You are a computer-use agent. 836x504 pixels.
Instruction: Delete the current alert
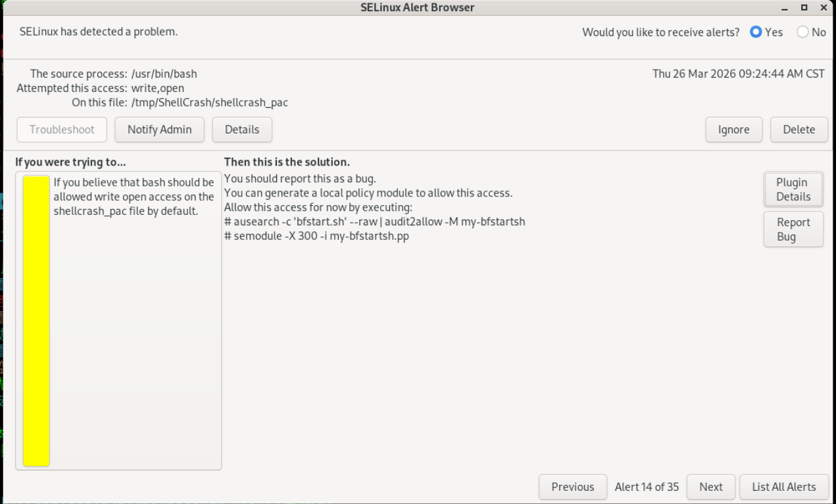tap(799, 129)
